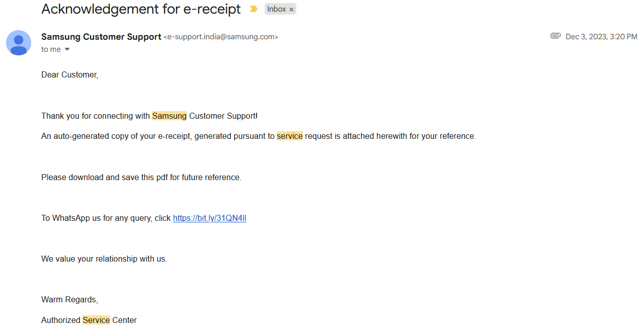Screen dimensions: 644x329
Task: Click the sender's profile avatar
Action: pyautogui.click(x=19, y=43)
